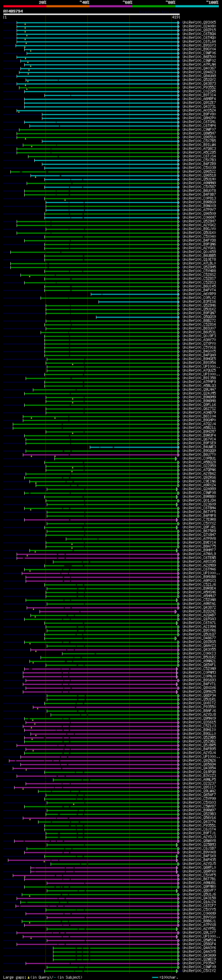
Task: Open the UniRef100_A8MRF4 hit
Action: (x=199, y=99)
